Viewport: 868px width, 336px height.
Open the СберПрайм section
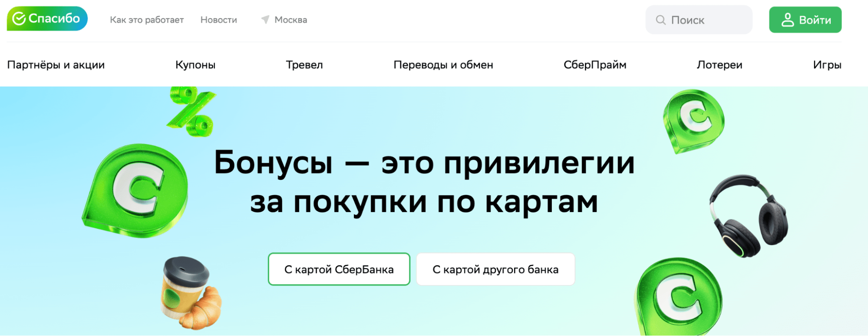tap(595, 65)
